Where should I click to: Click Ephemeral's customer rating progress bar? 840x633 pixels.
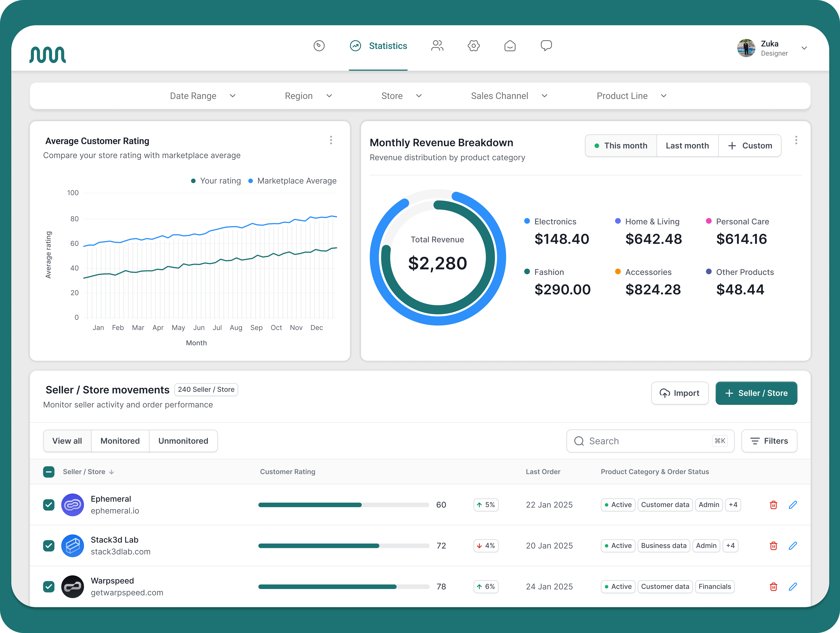coord(344,505)
